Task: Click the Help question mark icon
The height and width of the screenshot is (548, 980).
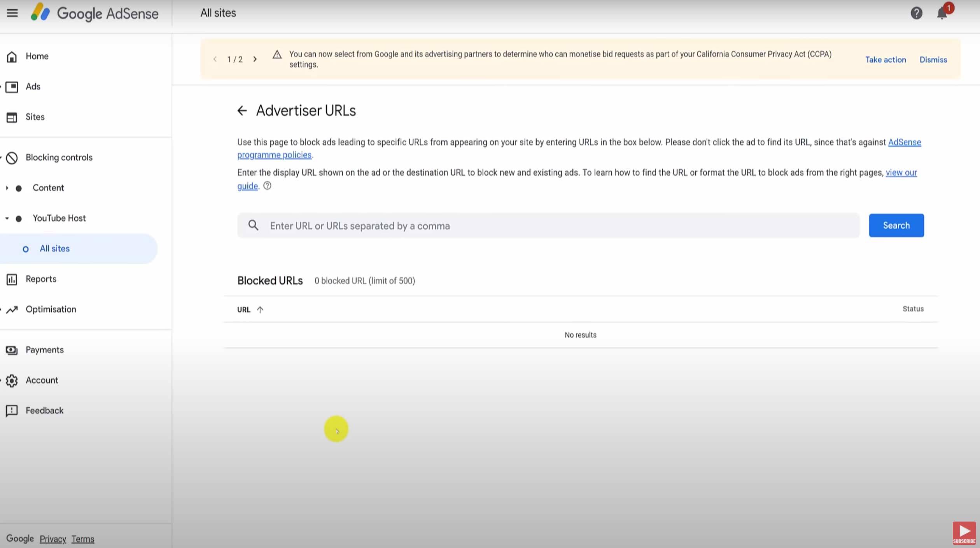Action: point(916,13)
